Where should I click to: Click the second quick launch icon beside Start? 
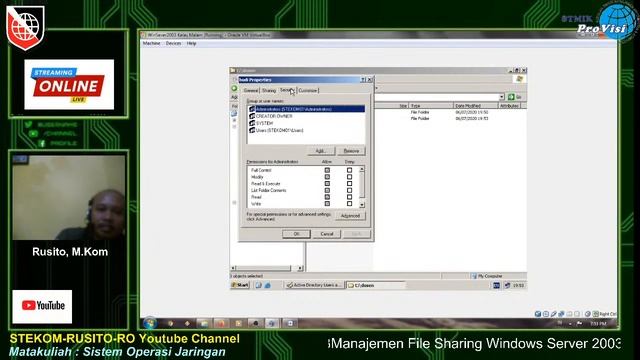[267, 285]
